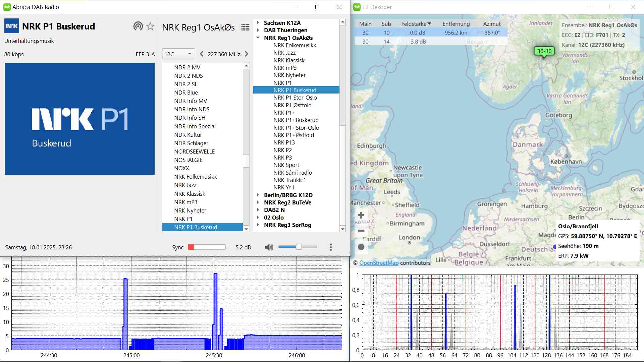This screenshot has width=644, height=362.
Task: Select NDR Blue in the service list
Action: tap(186, 93)
